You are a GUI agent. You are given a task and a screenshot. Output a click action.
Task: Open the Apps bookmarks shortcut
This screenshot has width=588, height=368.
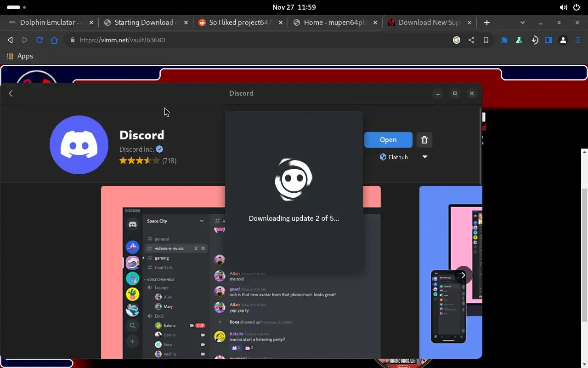tap(20, 56)
